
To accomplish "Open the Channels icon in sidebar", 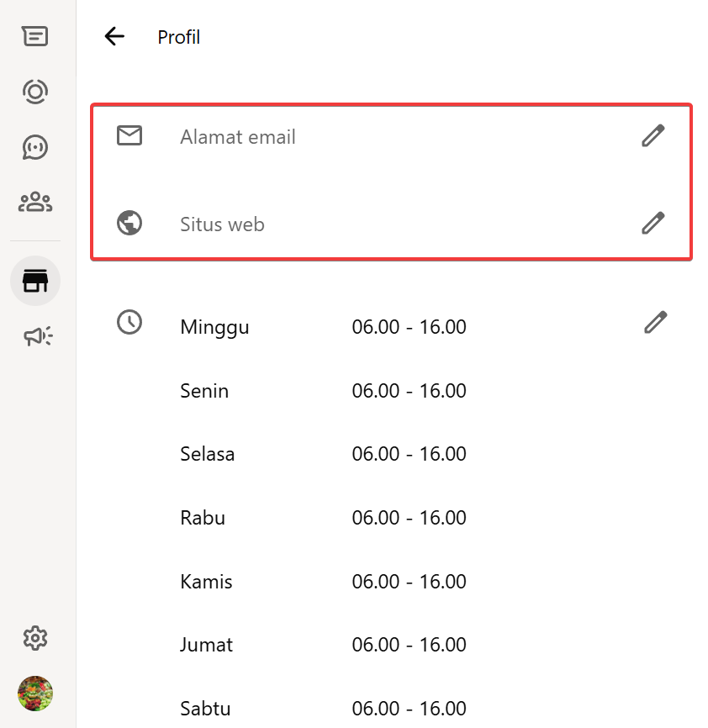I will (x=35, y=147).
